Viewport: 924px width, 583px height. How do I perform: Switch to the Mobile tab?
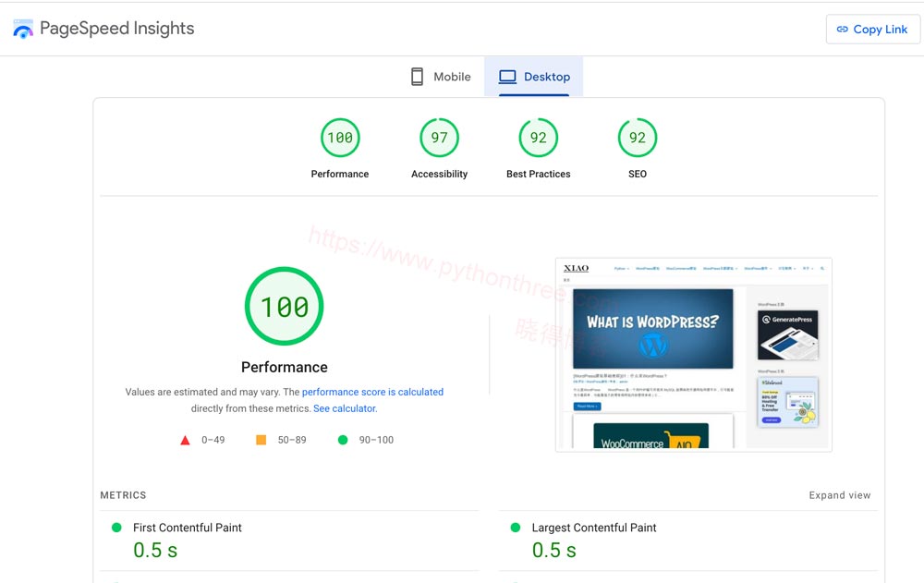(441, 76)
